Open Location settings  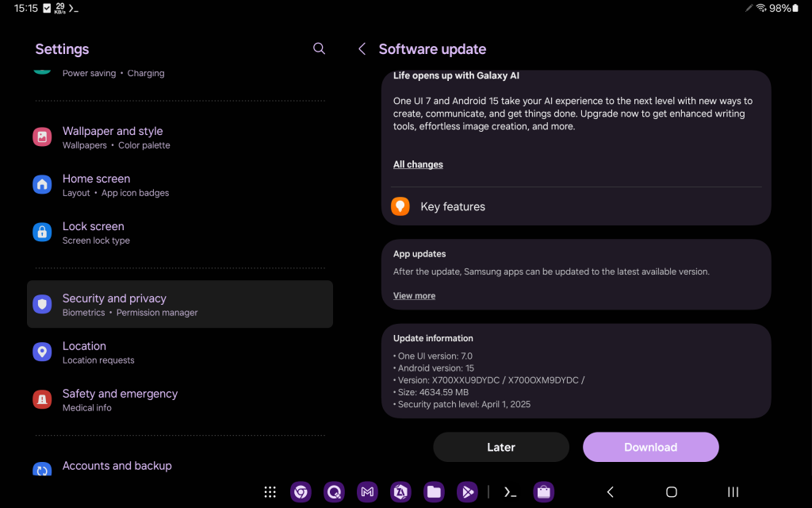pos(180,352)
